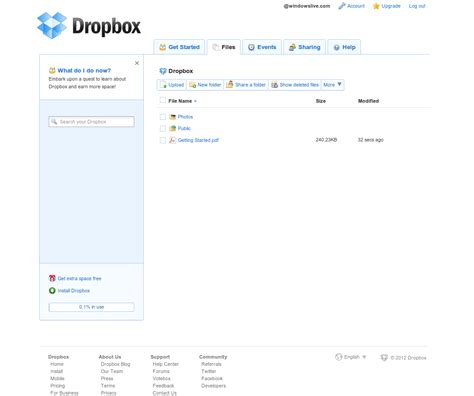Check the Public folder checkbox
The height and width of the screenshot is (396, 474).
click(x=163, y=128)
